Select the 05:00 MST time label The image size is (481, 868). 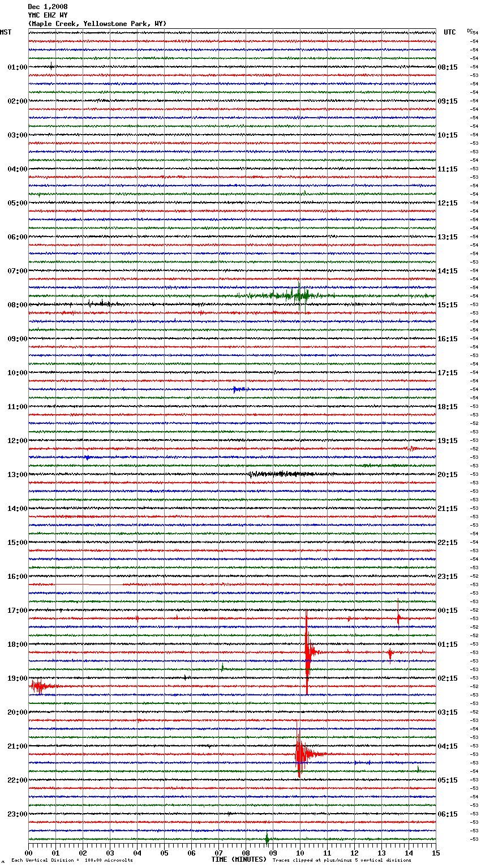point(18,203)
